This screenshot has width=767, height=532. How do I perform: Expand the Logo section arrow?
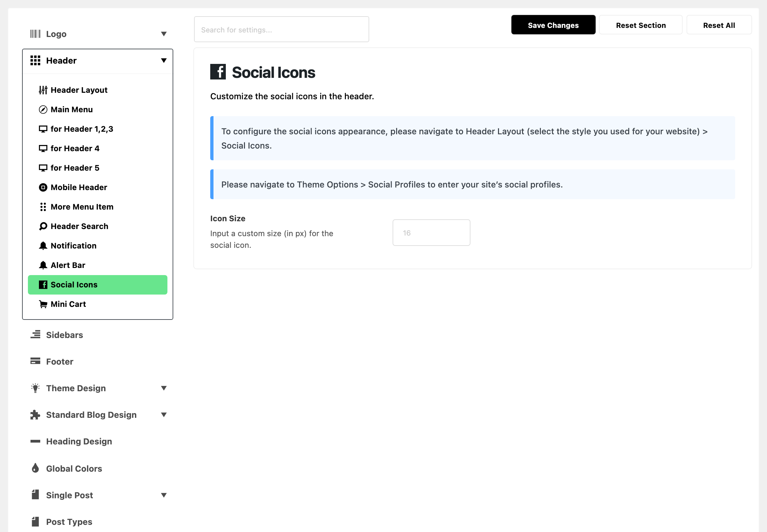(164, 34)
